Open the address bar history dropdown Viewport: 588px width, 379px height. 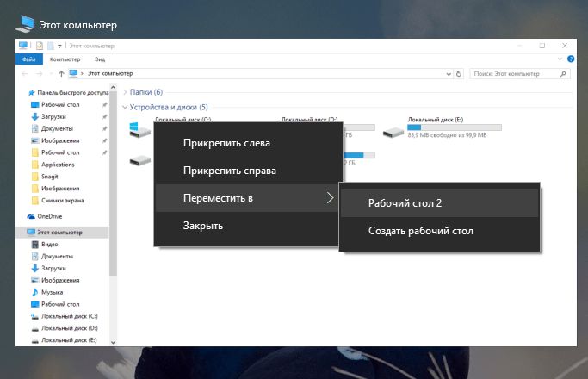457,74
